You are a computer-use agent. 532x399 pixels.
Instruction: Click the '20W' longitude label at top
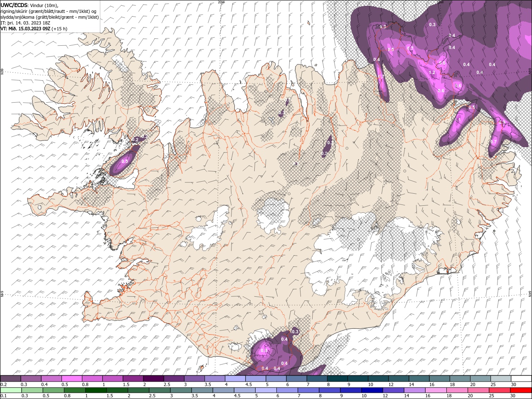[221, 2]
